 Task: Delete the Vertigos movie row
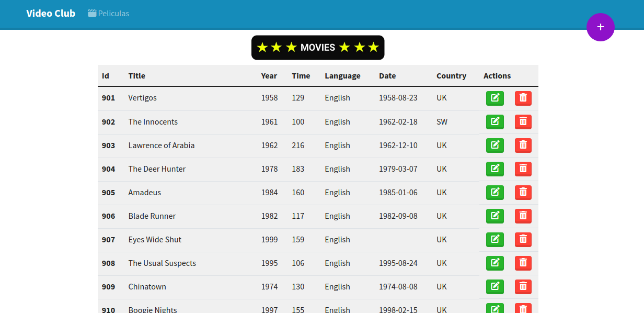point(523,98)
